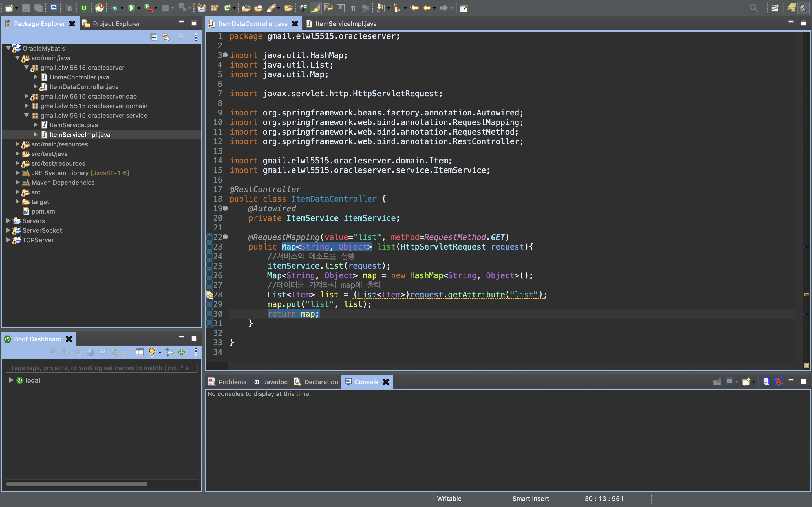
Task: Open the Problems tab
Action: (232, 382)
